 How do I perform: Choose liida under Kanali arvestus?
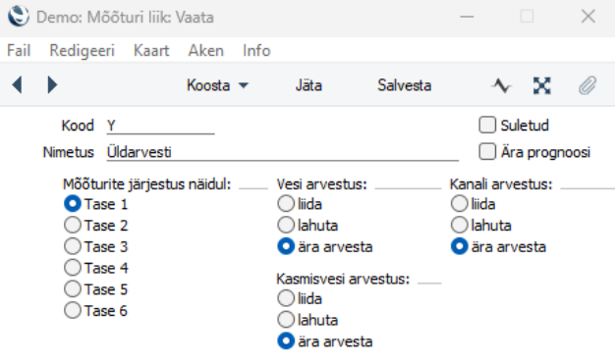[x=460, y=204]
